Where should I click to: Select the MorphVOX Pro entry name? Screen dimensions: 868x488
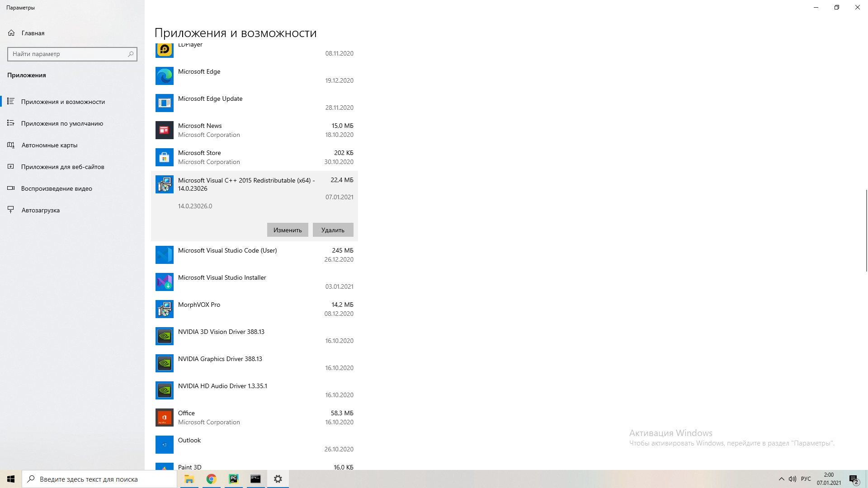pos(199,305)
